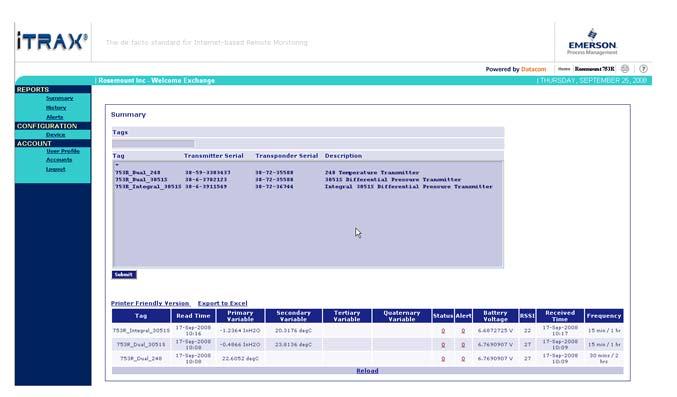Click 753R_Integral_3051S cell in results table

coord(141,330)
